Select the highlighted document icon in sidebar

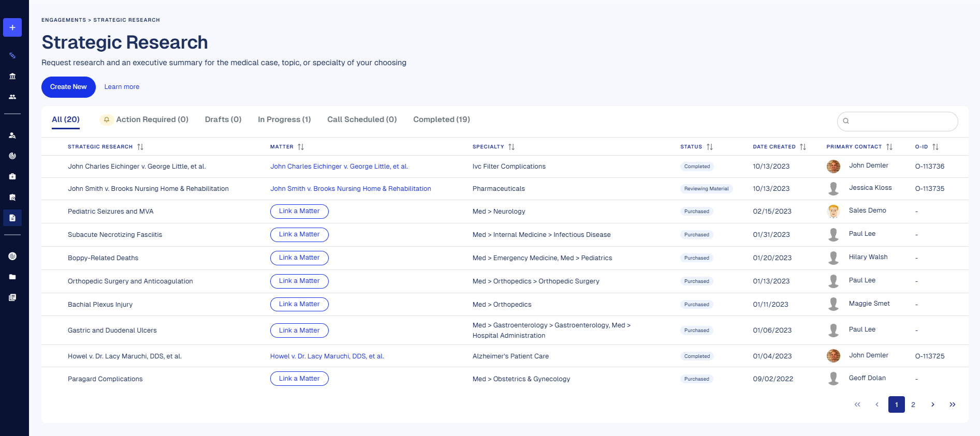tap(12, 218)
